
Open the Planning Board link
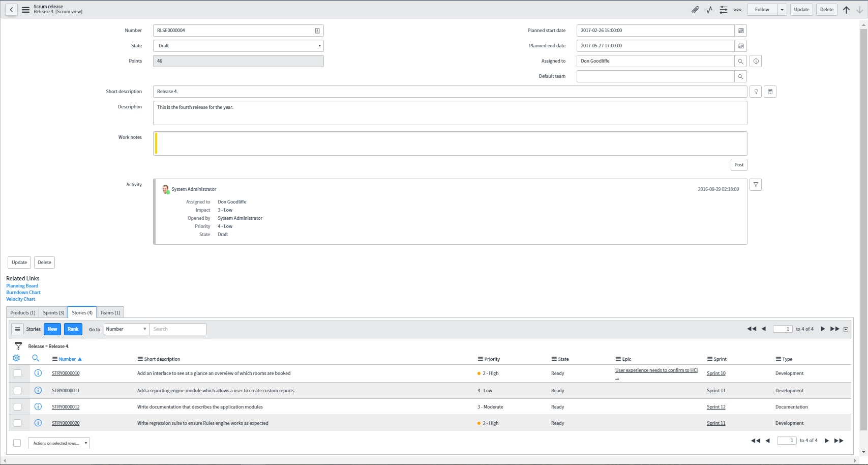[x=22, y=286]
